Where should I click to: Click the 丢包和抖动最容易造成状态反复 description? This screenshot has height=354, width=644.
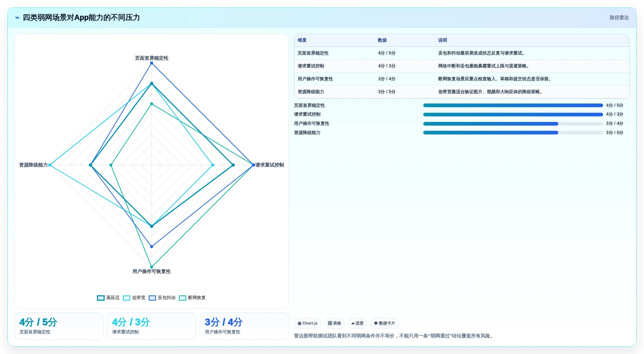pos(481,53)
